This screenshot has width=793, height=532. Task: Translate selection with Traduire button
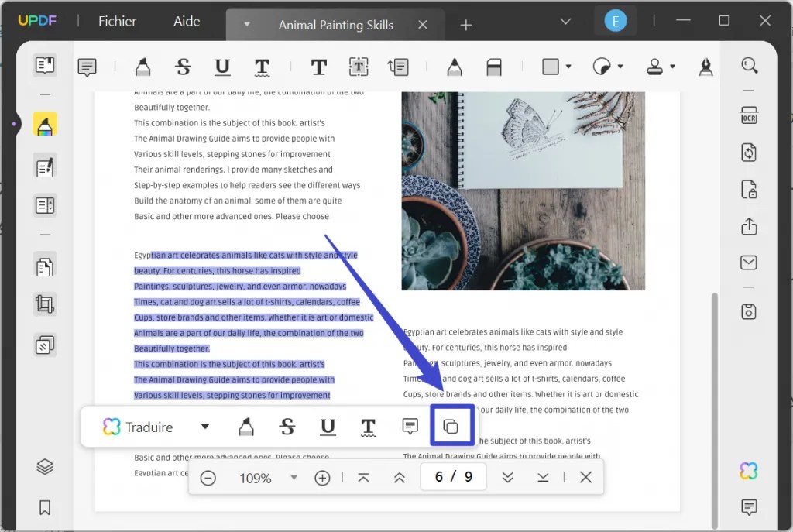(x=138, y=427)
